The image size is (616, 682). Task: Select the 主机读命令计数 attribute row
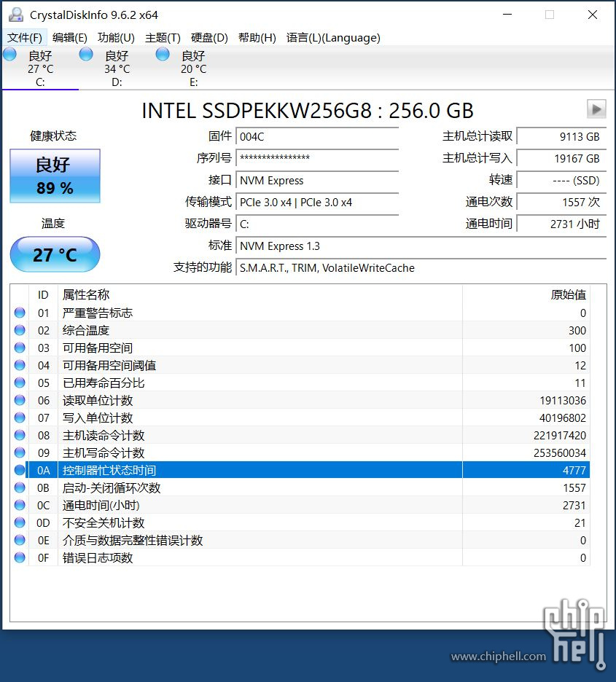(x=300, y=435)
